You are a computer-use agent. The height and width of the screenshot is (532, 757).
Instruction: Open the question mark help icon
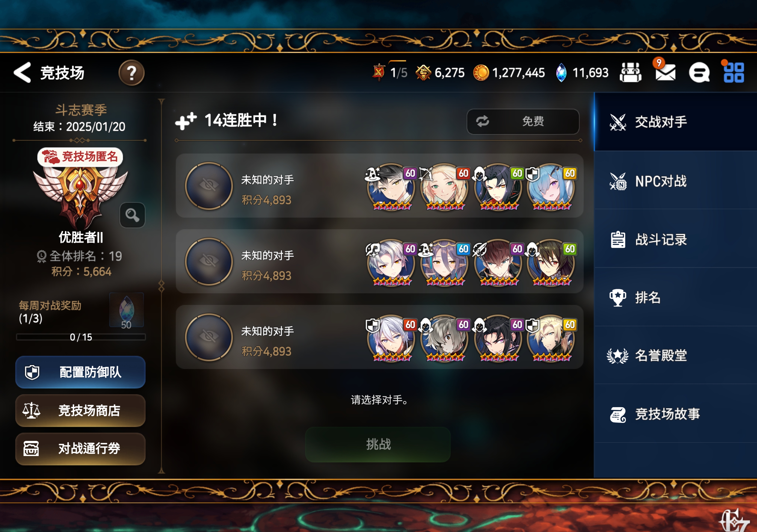(x=131, y=72)
